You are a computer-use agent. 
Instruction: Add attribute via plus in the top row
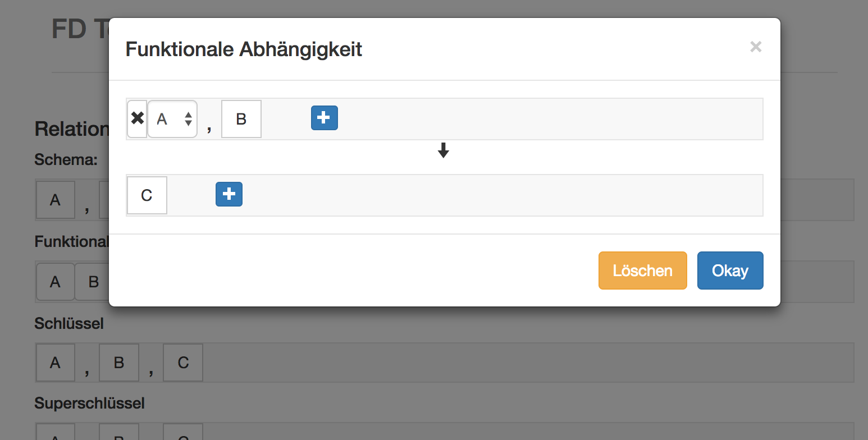point(325,118)
